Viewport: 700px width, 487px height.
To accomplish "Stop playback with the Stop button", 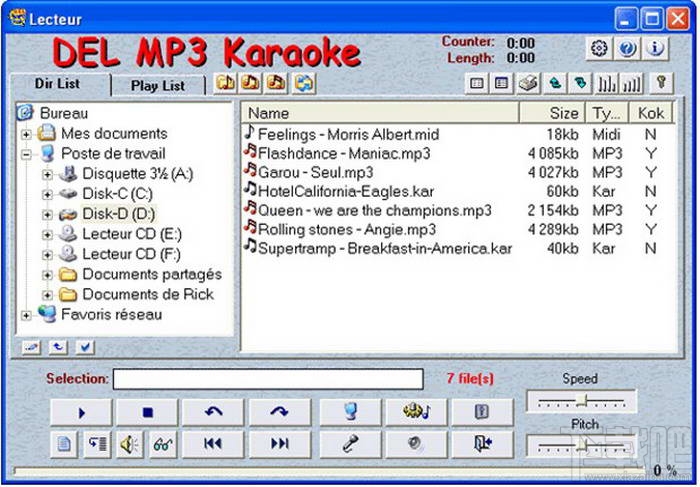I will point(147,412).
